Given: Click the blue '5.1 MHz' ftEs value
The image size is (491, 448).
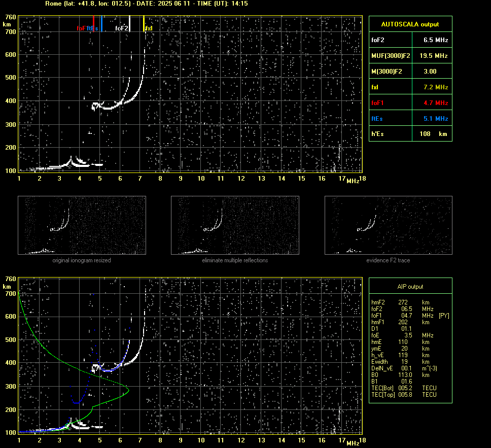Looking at the screenshot, I should 436,119.
